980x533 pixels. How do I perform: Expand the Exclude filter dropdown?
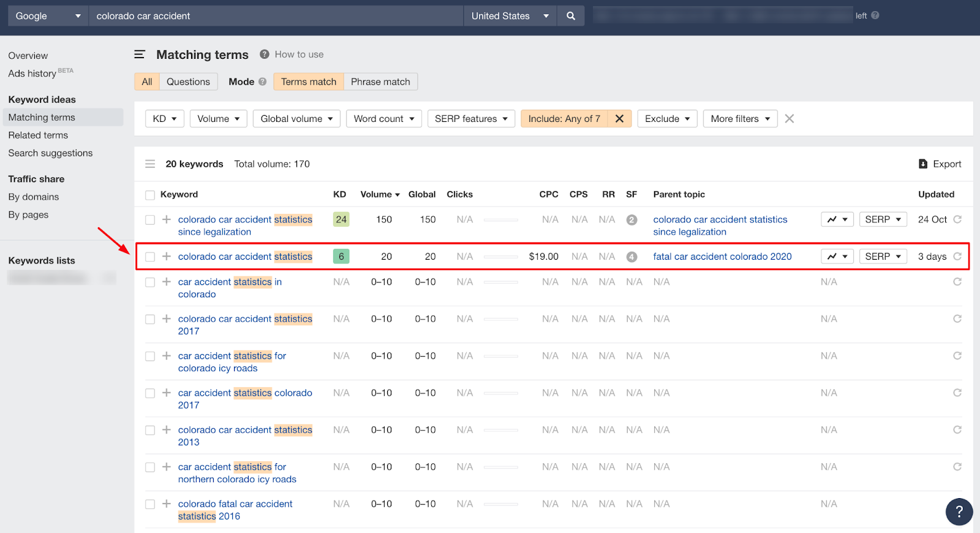667,119
